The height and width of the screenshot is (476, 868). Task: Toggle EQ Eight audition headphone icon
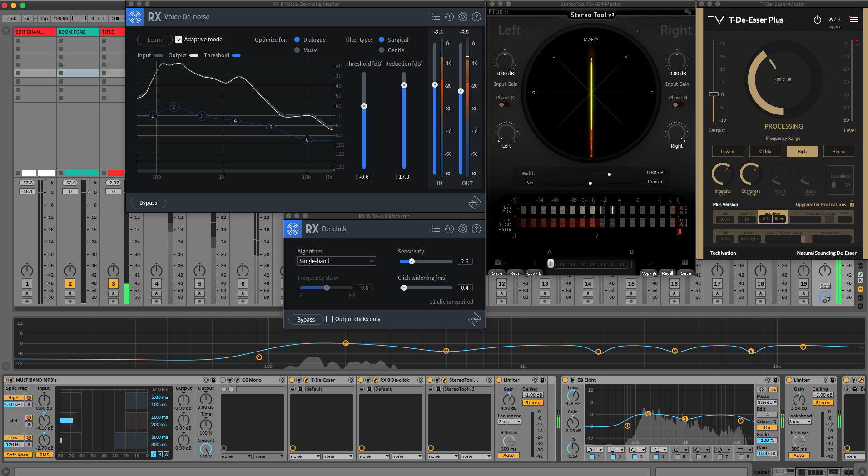pos(761,389)
